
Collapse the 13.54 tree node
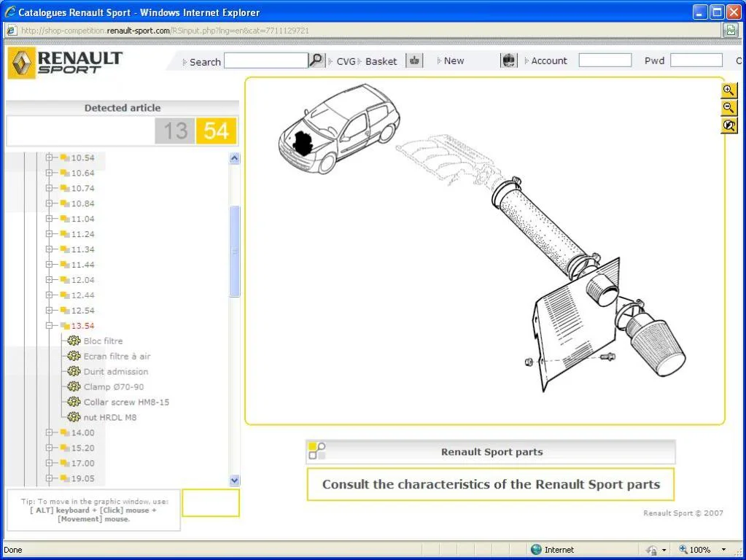(49, 325)
